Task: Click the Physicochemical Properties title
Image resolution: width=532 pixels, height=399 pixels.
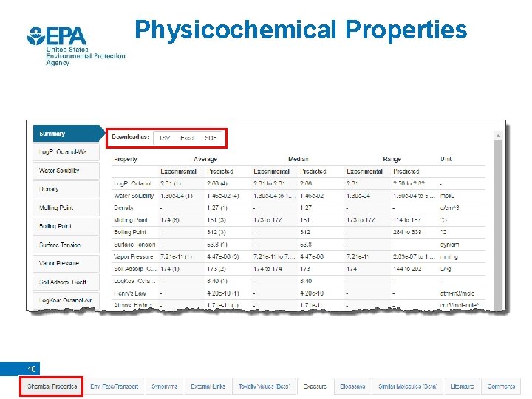Action: tap(301, 30)
